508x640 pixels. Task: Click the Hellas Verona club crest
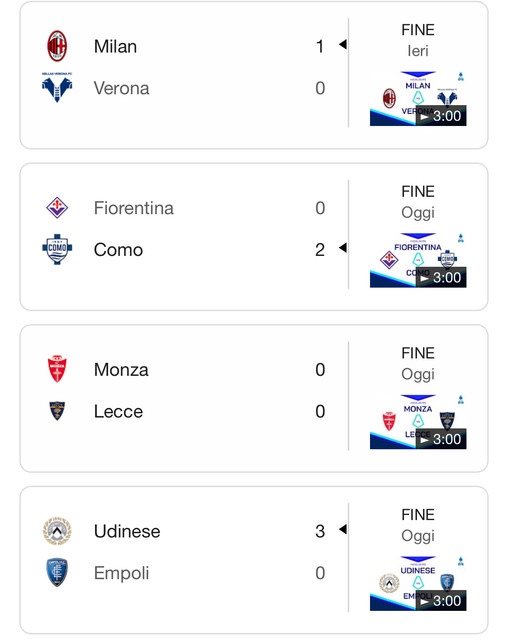57,88
